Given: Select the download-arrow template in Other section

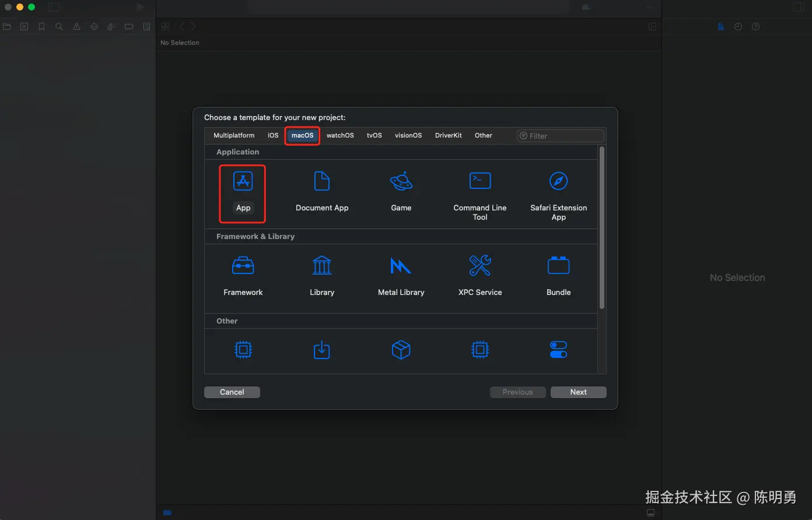Looking at the screenshot, I should (322, 350).
